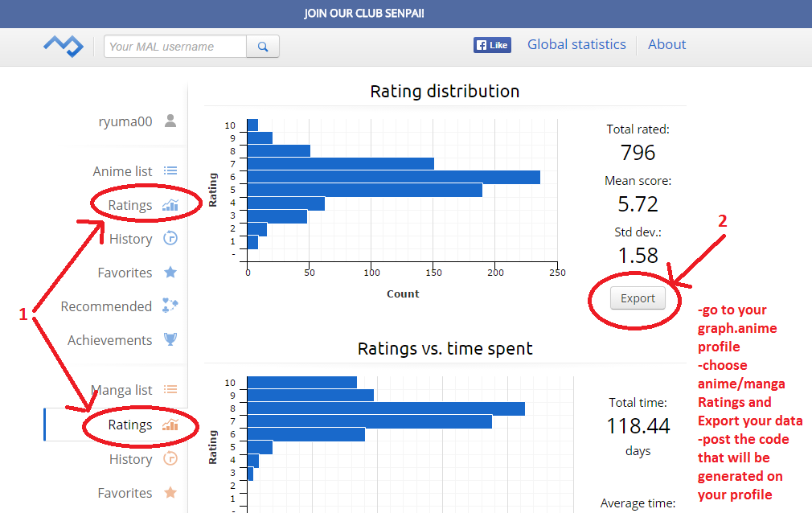Click the Recommended puzzle icon
The height and width of the screenshot is (513, 812).
[170, 306]
